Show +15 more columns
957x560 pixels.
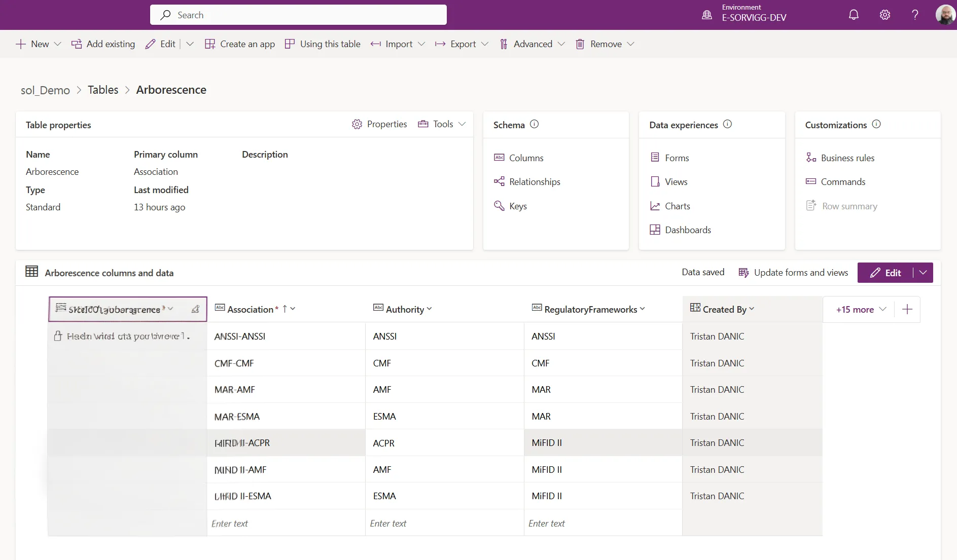point(861,309)
